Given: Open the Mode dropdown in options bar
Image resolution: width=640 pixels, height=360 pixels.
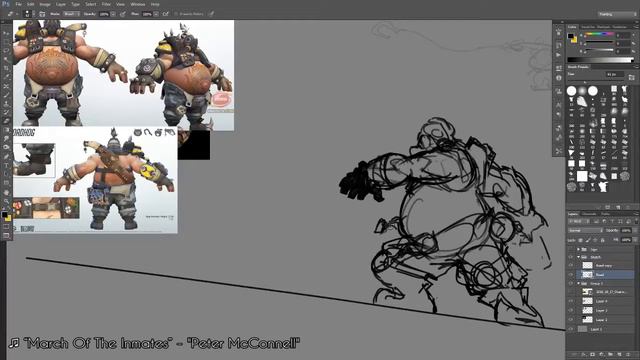Looking at the screenshot, I should pyautogui.click(x=71, y=14).
